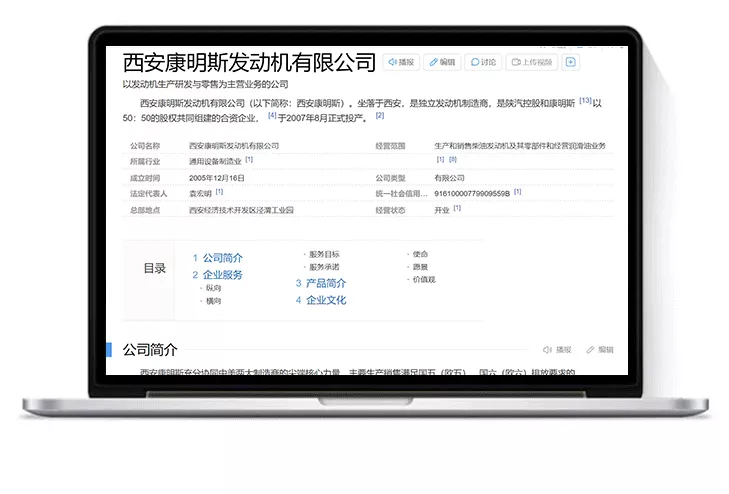Image resolution: width=729 pixels, height=494 pixels.
Task: Click the 所属行业 label in info table
Action: 145,162
